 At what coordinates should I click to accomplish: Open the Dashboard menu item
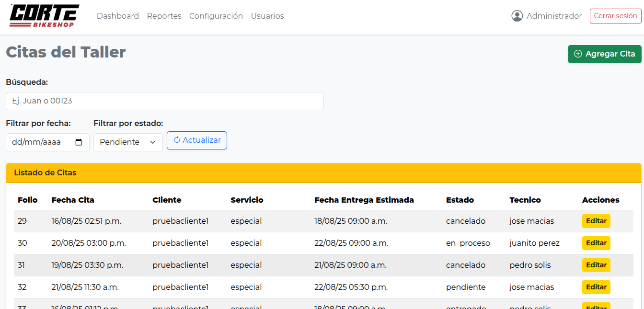coord(118,16)
